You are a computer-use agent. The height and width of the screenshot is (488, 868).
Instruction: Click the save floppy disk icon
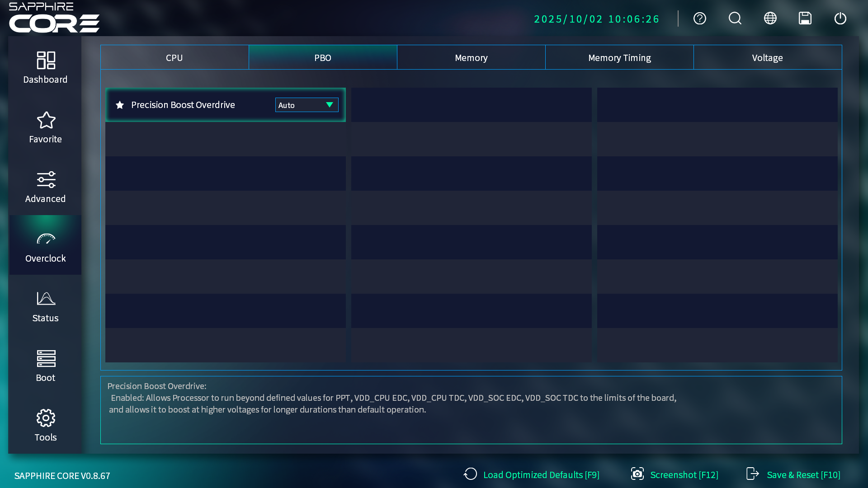(x=805, y=19)
